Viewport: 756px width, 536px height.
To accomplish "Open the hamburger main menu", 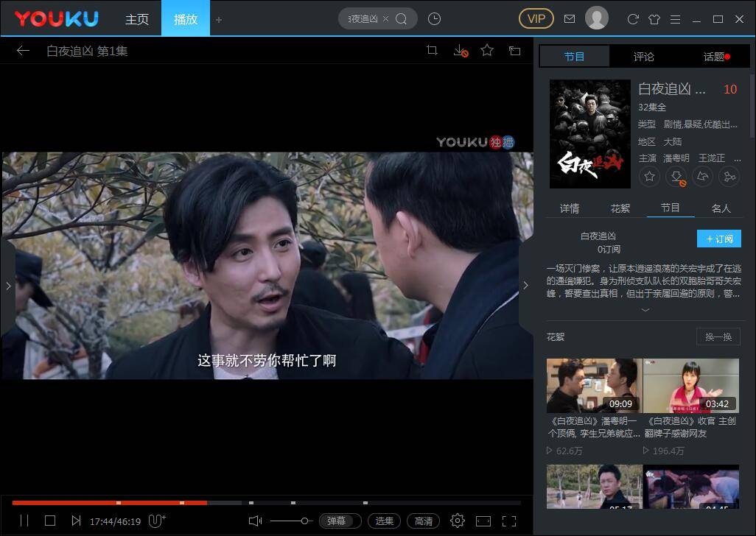I will 676,19.
